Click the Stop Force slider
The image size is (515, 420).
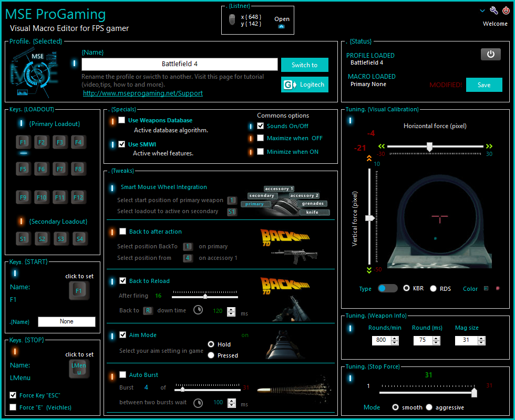tap(428, 392)
